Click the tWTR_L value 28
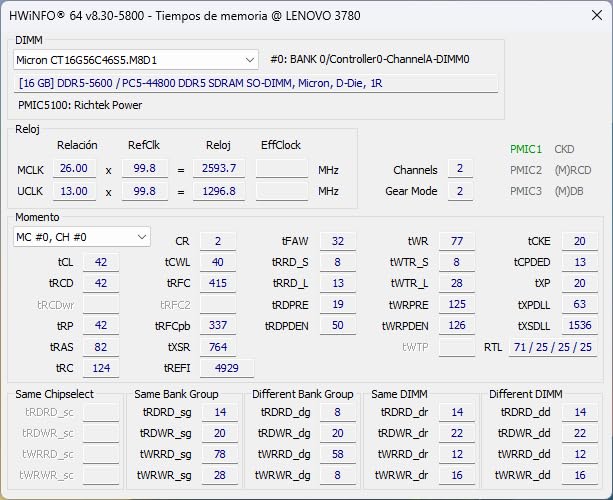613x500 pixels. [457, 283]
